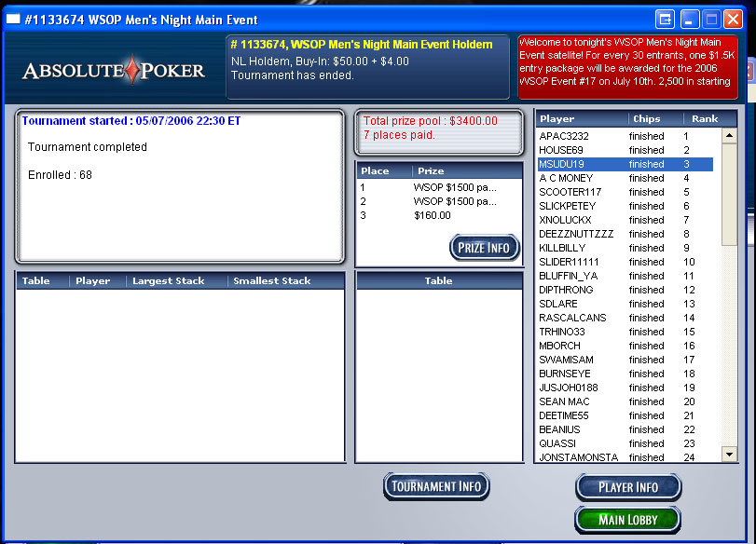Click the player list scrollbar thumb
756x544 pixels.
click(x=729, y=194)
